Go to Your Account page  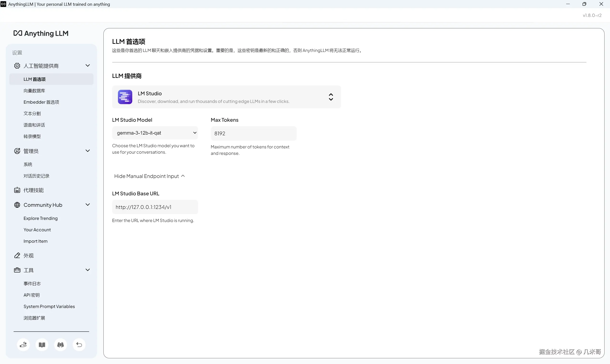click(x=37, y=230)
